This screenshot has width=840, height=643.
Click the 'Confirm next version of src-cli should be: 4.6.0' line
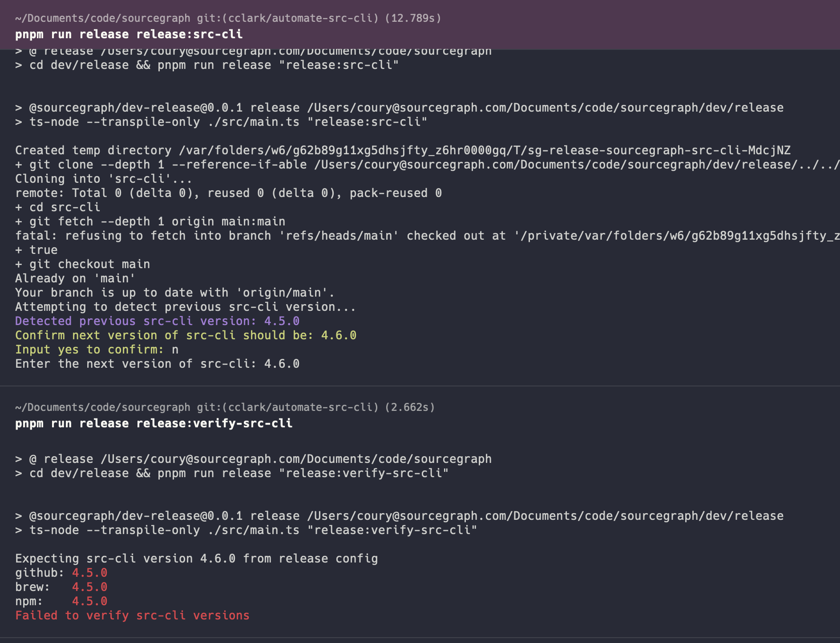tap(186, 335)
